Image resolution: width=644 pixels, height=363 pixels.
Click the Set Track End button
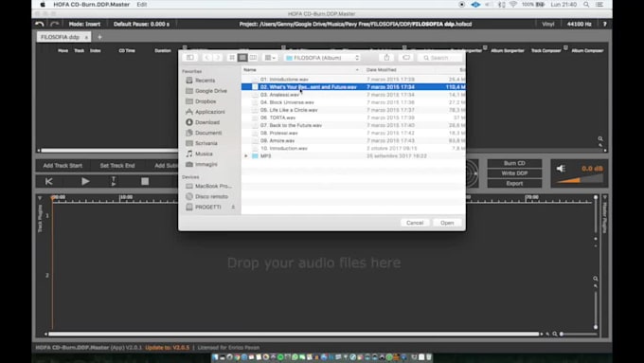(117, 166)
